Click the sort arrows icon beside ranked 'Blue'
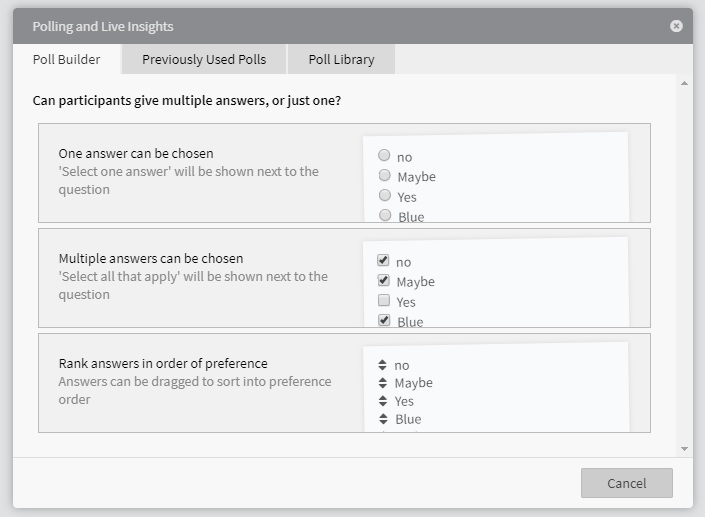The width and height of the screenshot is (705, 517). click(383, 419)
